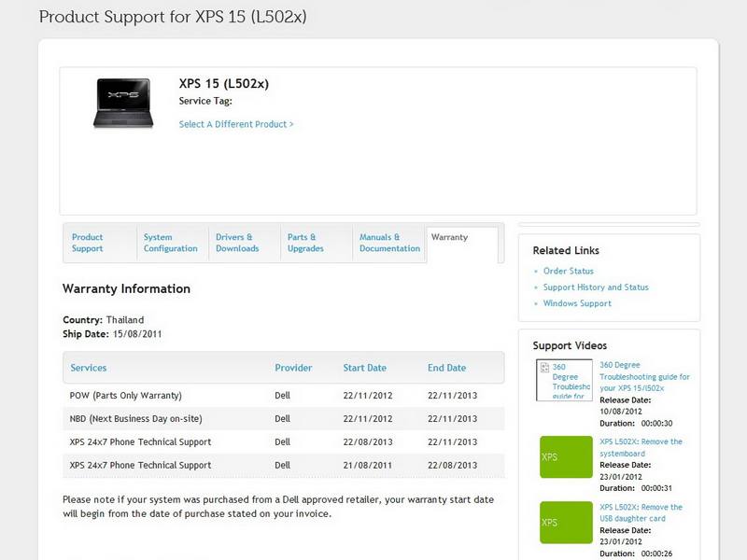The height and width of the screenshot is (560, 747).
Task: Click end date 22/08/2013 in last row
Action: (452, 465)
